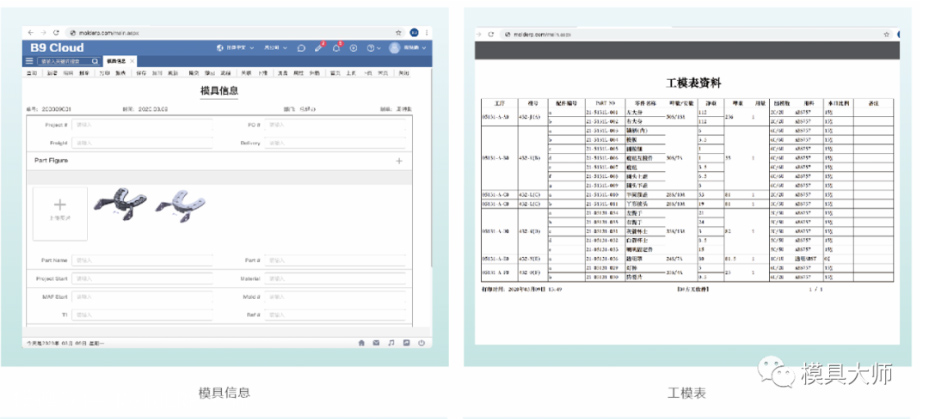
Task: Click the home icon in bottom status bar
Action: [x=361, y=342]
